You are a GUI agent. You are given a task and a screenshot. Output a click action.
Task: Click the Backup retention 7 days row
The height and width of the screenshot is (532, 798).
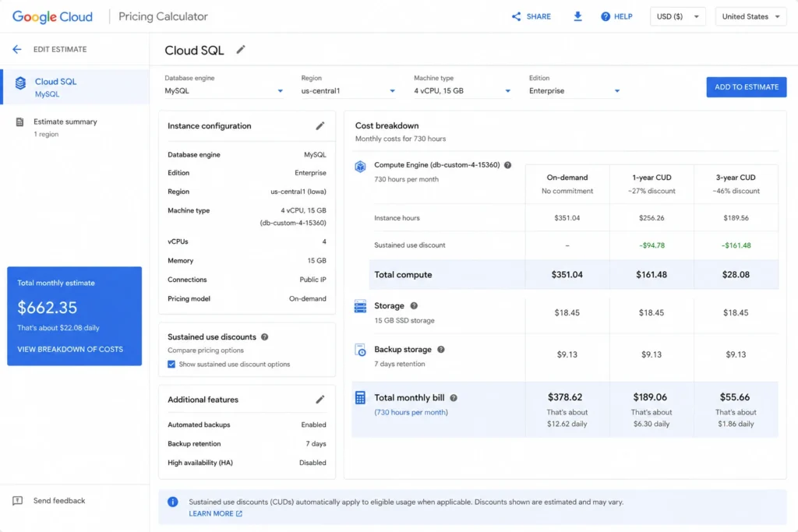(x=247, y=444)
